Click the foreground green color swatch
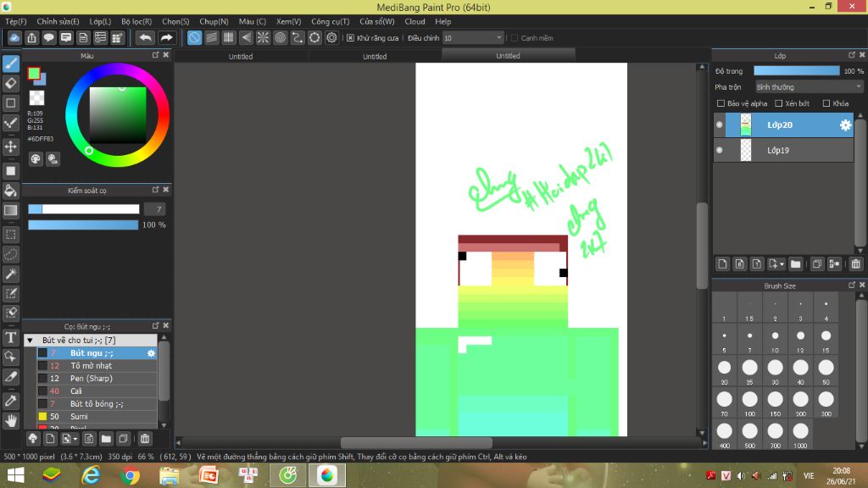The width and height of the screenshot is (868, 488). point(34,74)
